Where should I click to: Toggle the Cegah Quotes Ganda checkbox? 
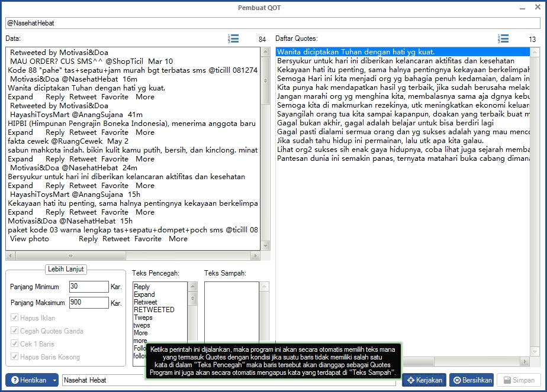pyautogui.click(x=14, y=331)
